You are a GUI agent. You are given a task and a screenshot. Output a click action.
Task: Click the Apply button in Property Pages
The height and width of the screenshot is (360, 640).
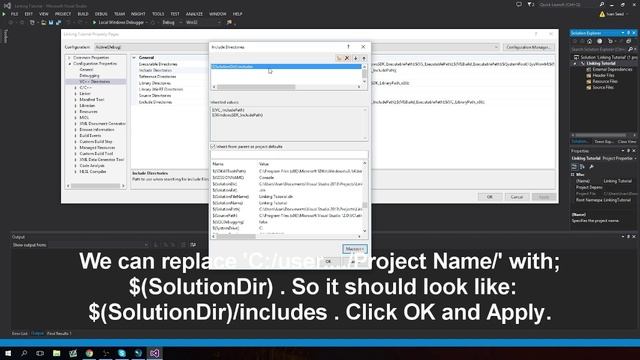click(544, 197)
